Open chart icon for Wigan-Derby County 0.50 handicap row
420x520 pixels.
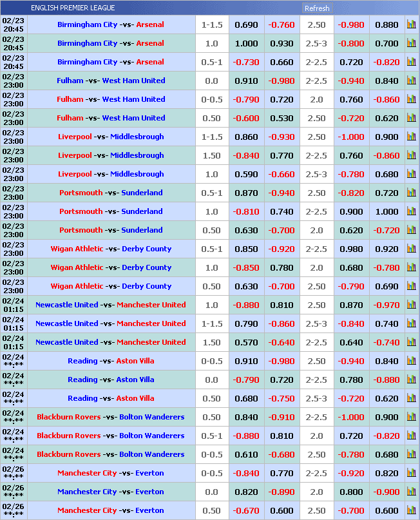411,286
